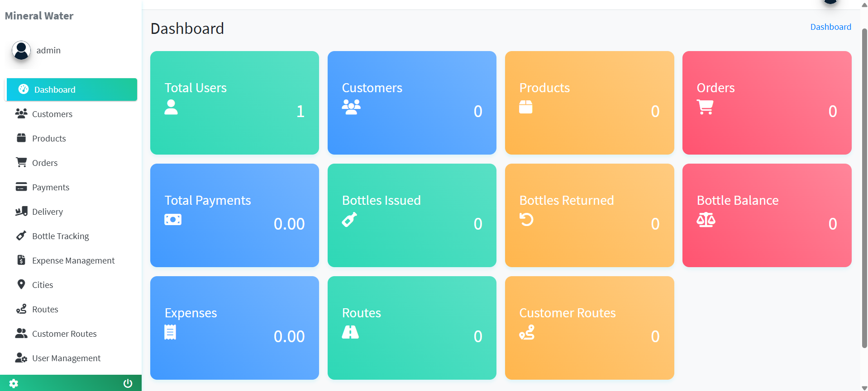The height and width of the screenshot is (391, 868).
Task: Click the power logout icon at sidebar bottom
Action: click(x=128, y=383)
